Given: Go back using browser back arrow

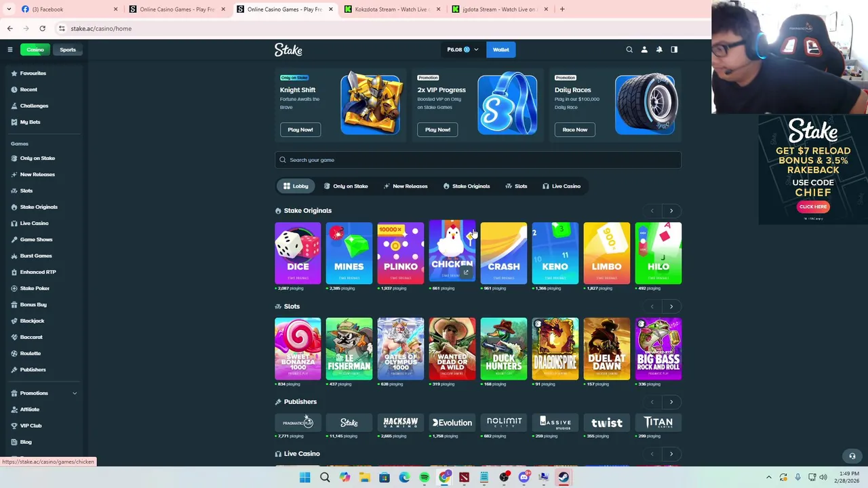Looking at the screenshot, I should 9,28.
